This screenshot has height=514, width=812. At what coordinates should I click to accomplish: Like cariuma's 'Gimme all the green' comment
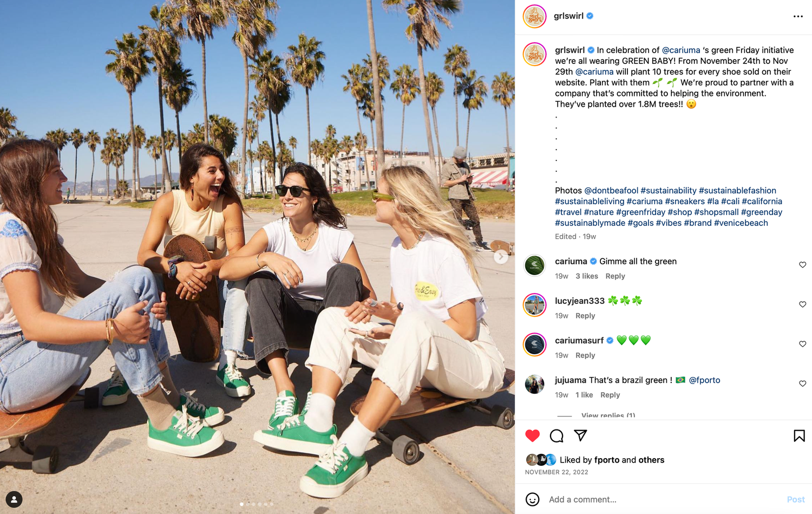click(802, 265)
